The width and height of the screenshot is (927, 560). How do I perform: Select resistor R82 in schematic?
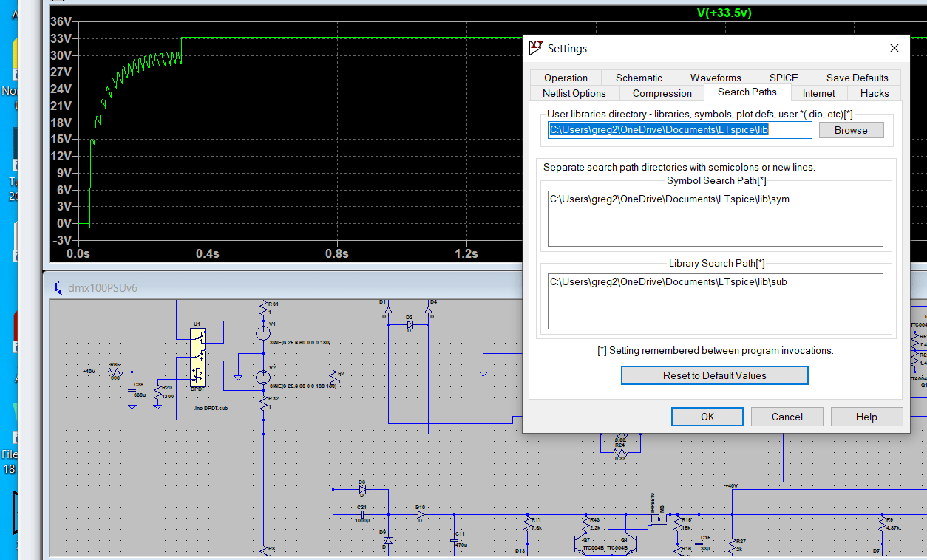(263, 403)
